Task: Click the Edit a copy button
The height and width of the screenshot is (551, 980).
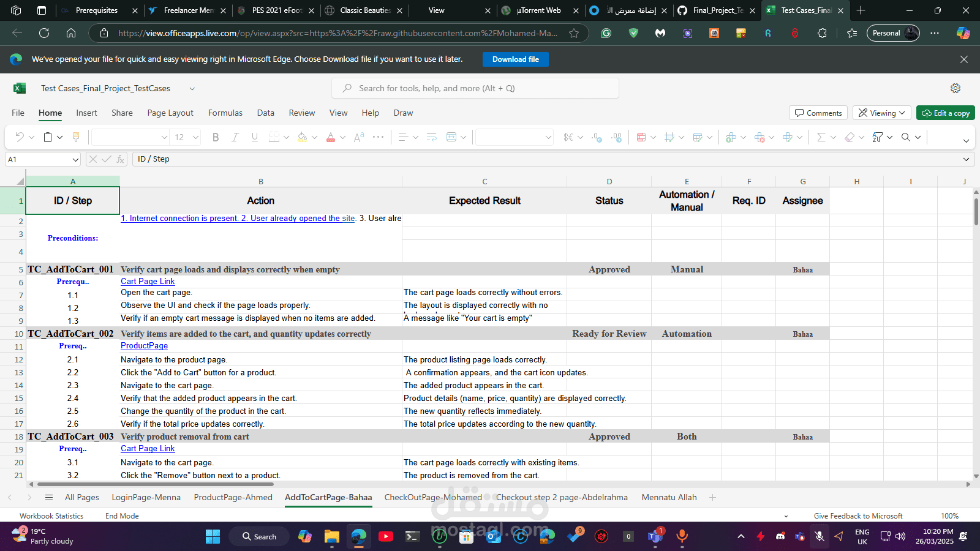Action: coord(946,113)
